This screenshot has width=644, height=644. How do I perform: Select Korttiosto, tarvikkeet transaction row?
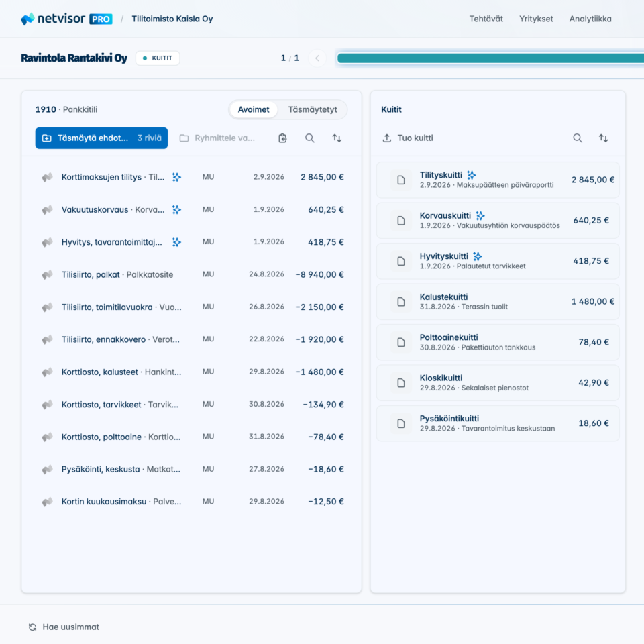pyautogui.click(x=192, y=404)
